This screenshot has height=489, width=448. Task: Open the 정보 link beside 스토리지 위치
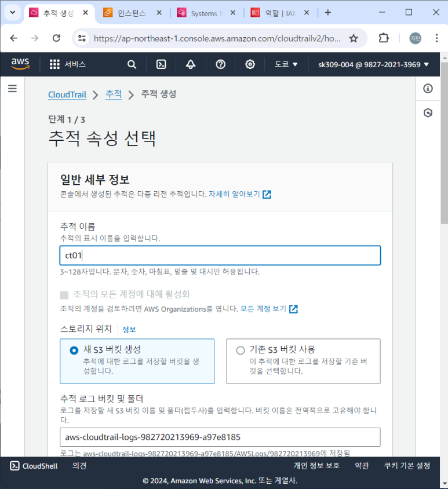(129, 329)
